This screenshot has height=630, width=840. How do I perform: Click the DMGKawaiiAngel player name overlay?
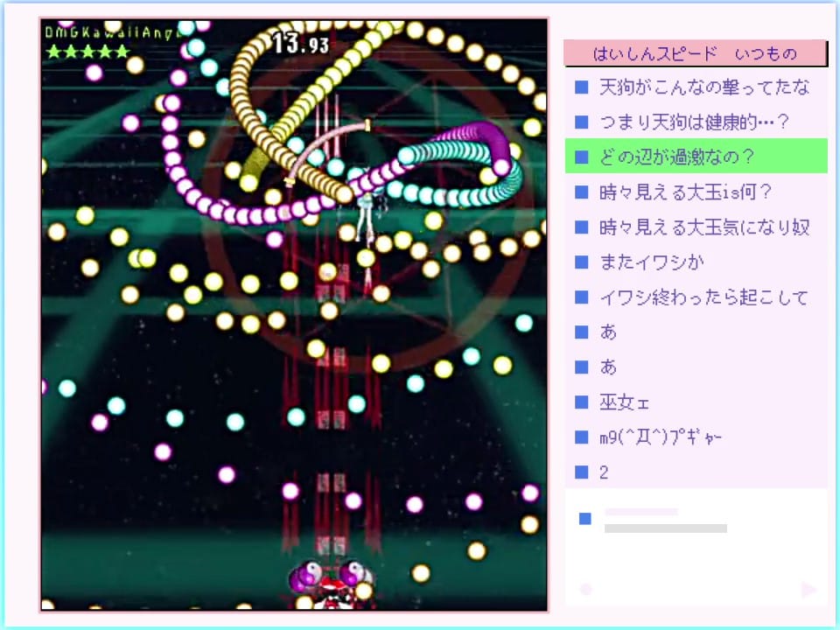pyautogui.click(x=112, y=31)
